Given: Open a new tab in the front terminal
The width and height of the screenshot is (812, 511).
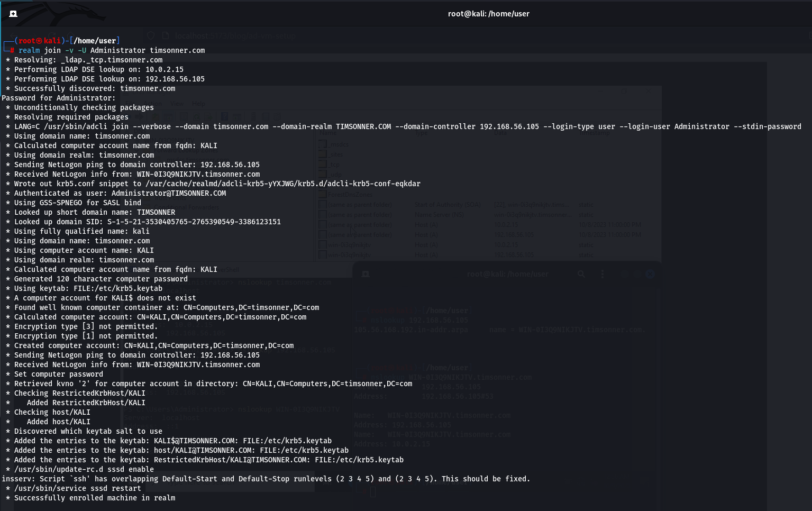Looking at the screenshot, I should click(x=13, y=14).
